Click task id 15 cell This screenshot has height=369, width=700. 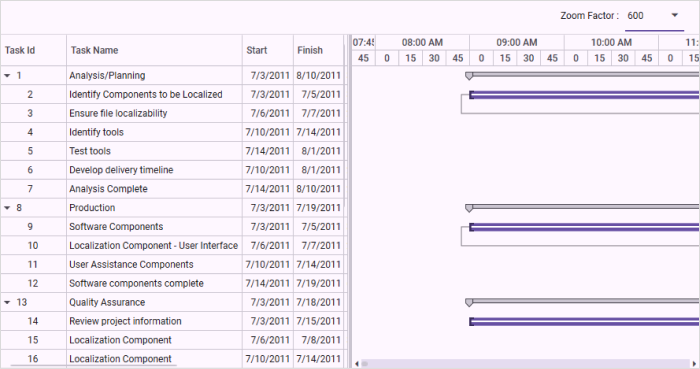pos(33,340)
